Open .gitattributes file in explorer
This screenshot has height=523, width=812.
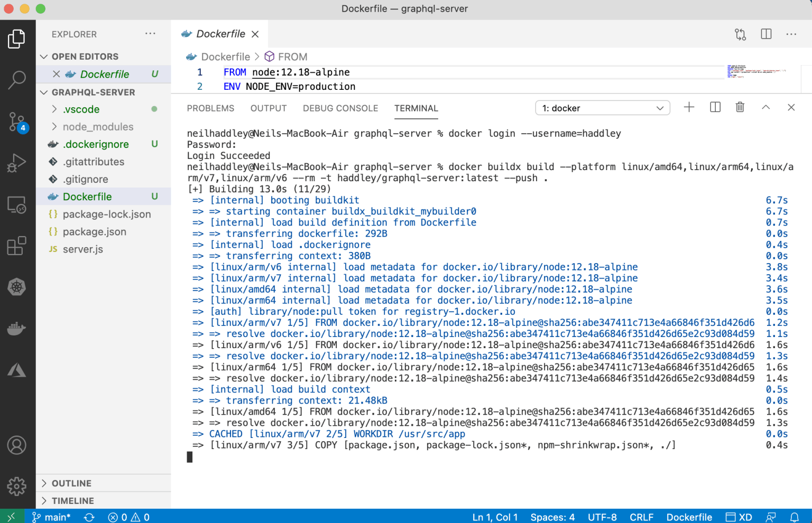coord(94,162)
